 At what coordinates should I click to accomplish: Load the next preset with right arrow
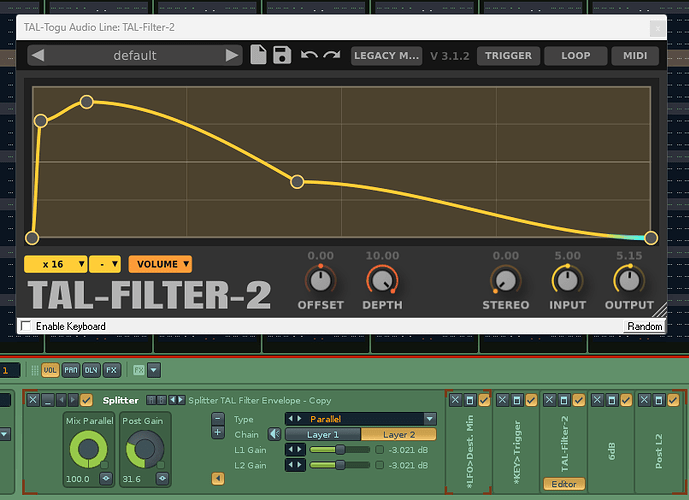232,55
